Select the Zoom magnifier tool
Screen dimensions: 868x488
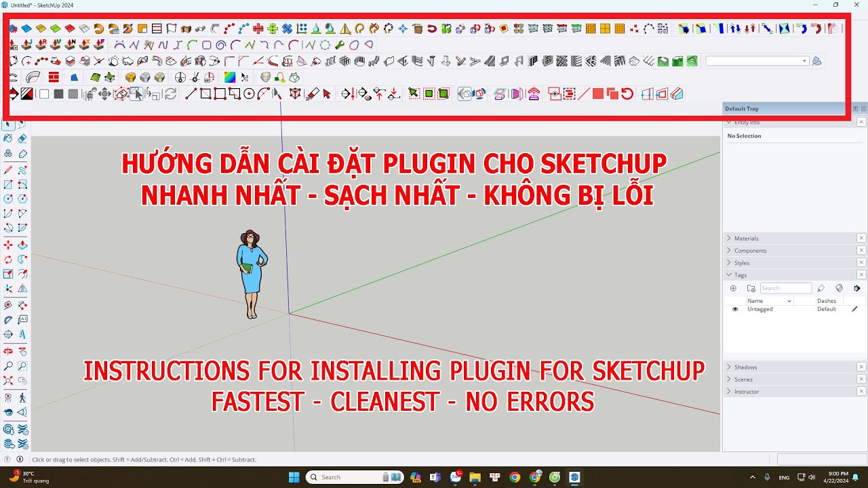click(8, 366)
